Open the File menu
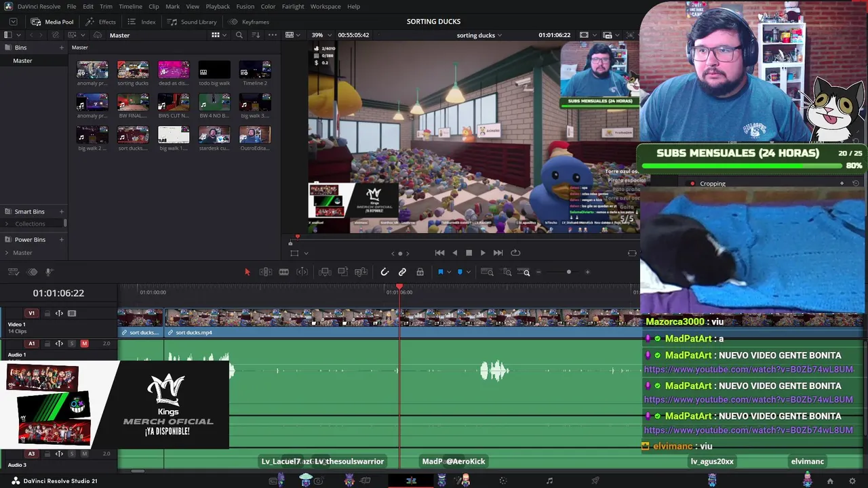This screenshot has width=868, height=488. click(x=71, y=6)
